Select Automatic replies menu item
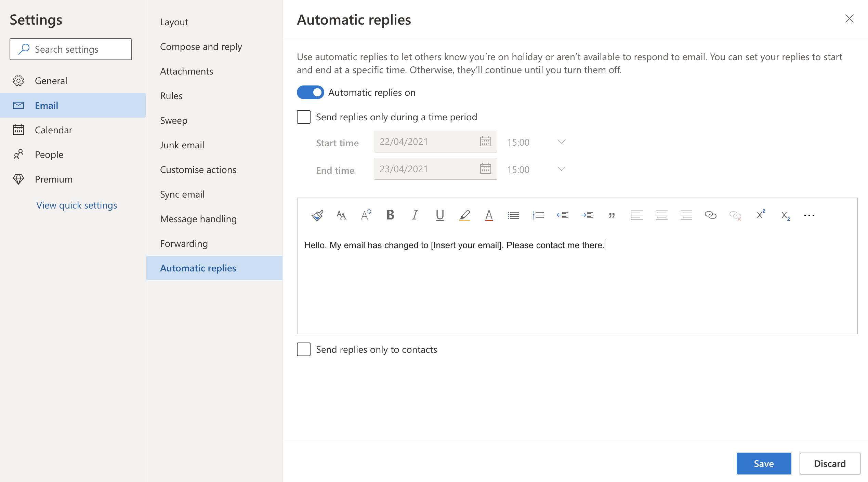 pos(214,268)
